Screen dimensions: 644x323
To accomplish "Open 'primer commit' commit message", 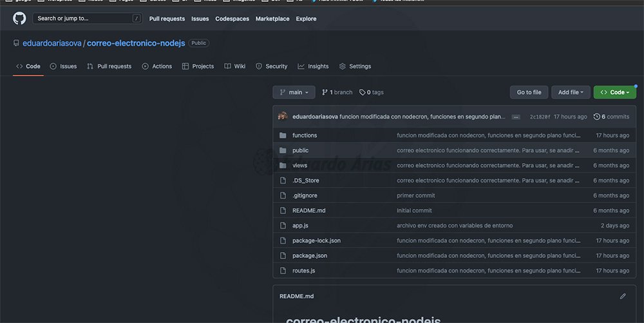I will pos(415,195).
